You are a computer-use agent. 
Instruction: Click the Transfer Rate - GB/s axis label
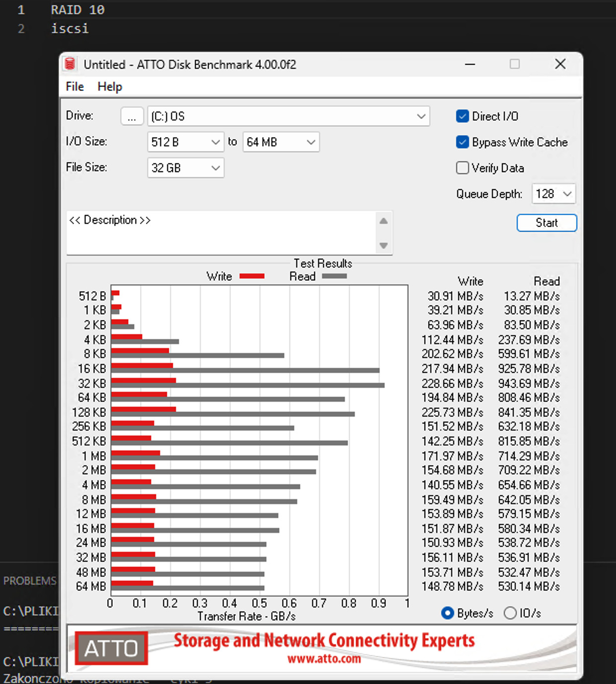coord(246,616)
